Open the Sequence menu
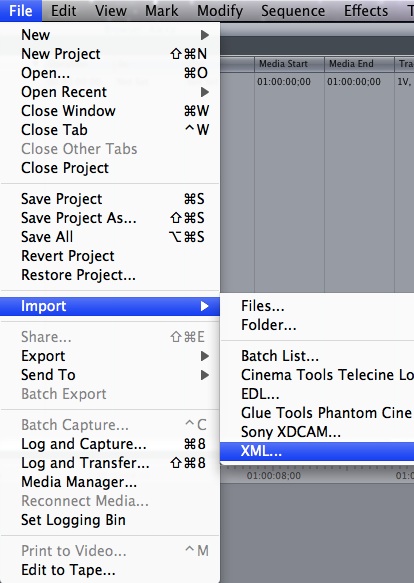414x583 pixels. coord(293,11)
